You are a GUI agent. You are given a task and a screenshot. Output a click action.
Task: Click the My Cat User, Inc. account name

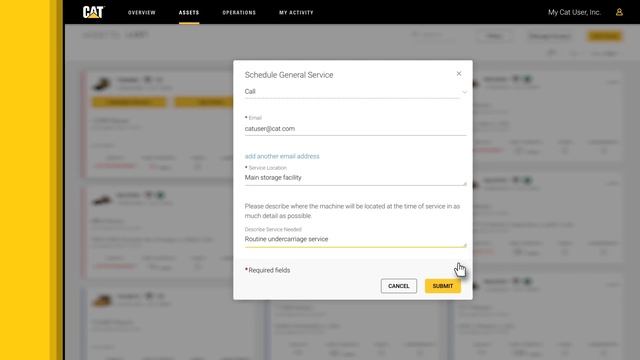click(574, 12)
